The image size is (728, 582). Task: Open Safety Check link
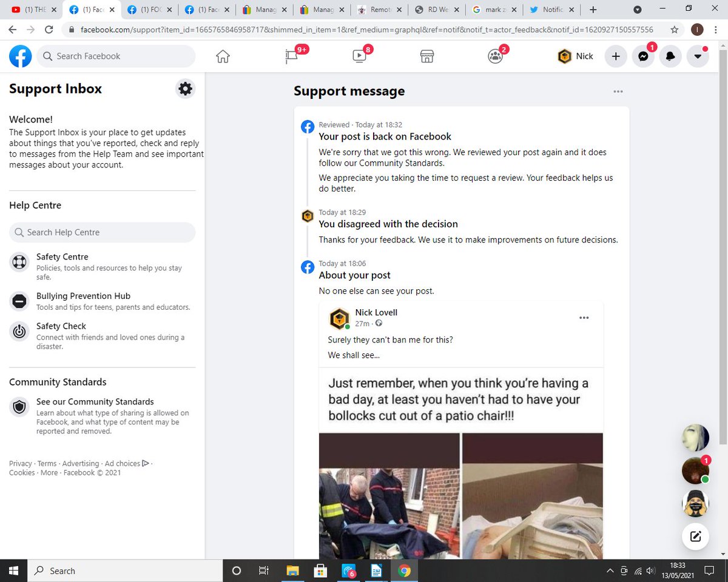pos(61,326)
